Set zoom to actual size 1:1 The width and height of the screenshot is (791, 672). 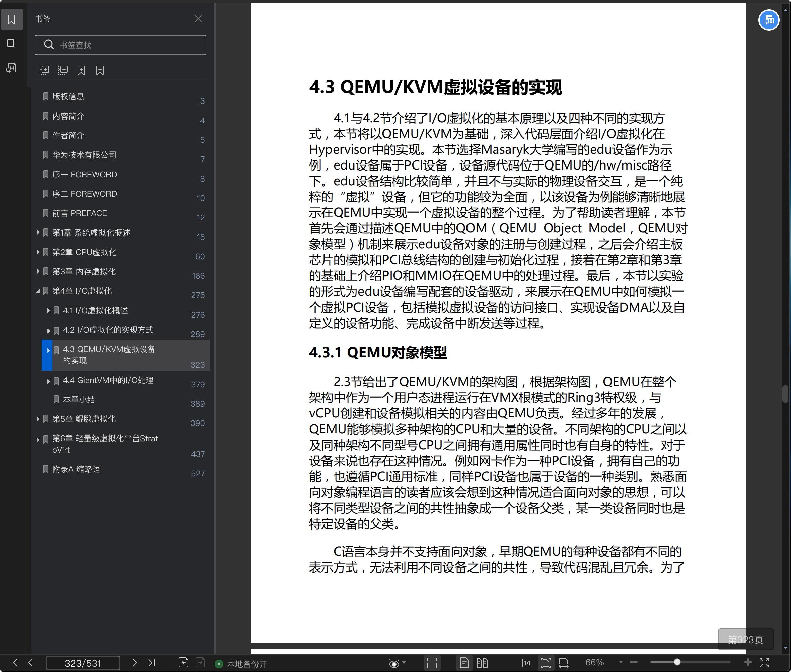527,663
